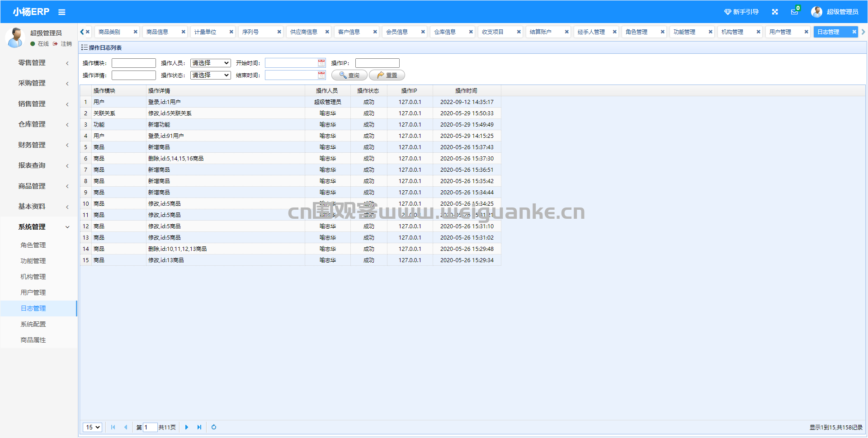
Task: Toggle fullscreen expand icon in header
Action: pyautogui.click(x=775, y=12)
